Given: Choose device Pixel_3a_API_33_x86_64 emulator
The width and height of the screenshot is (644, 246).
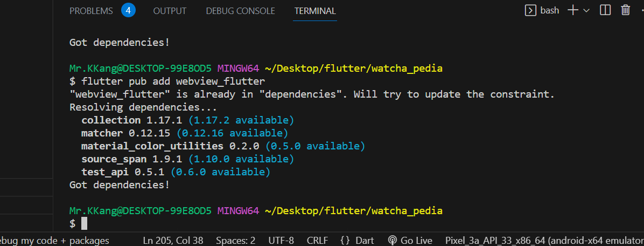Looking at the screenshot, I should [544, 241].
